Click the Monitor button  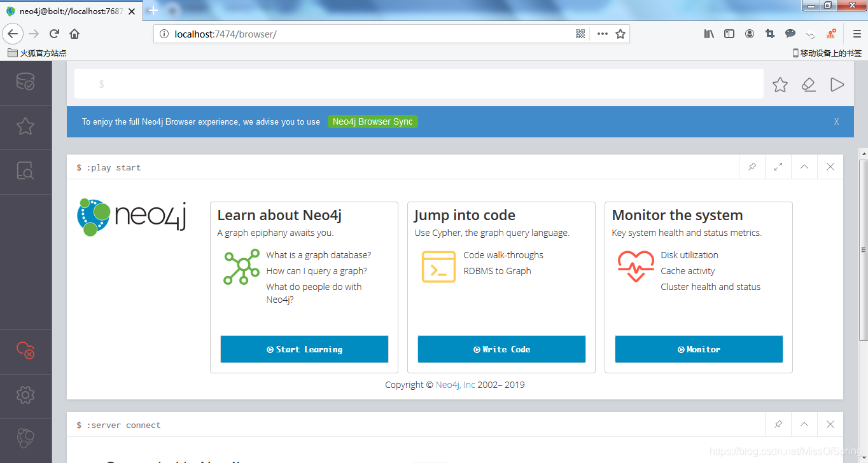pyautogui.click(x=699, y=349)
